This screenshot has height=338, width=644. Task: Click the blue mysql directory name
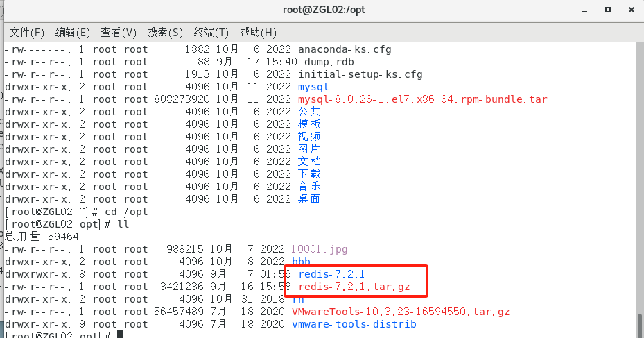313,87
